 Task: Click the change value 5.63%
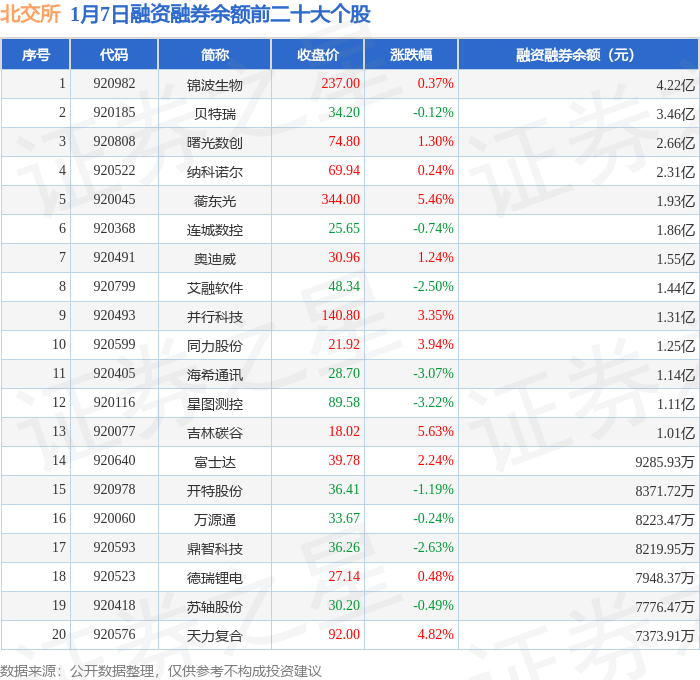(x=436, y=432)
